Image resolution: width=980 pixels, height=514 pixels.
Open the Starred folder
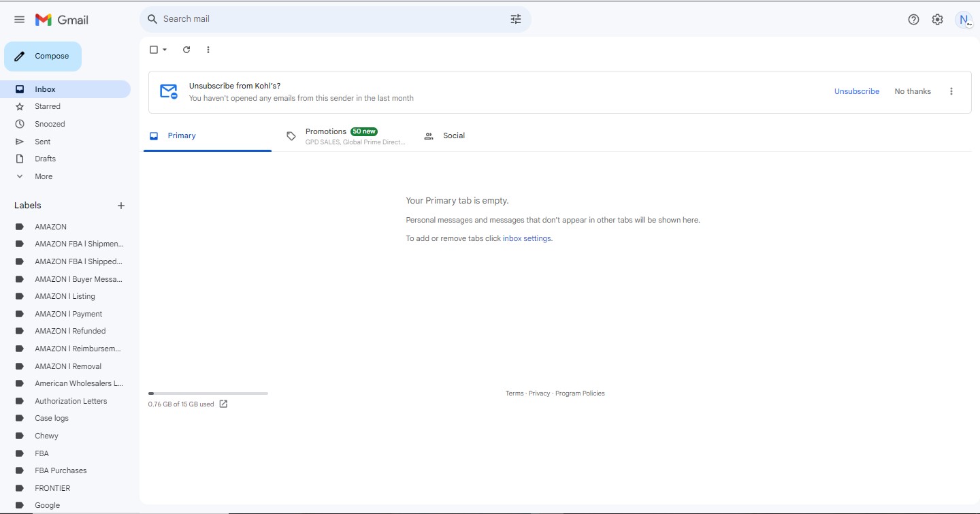coord(66,107)
